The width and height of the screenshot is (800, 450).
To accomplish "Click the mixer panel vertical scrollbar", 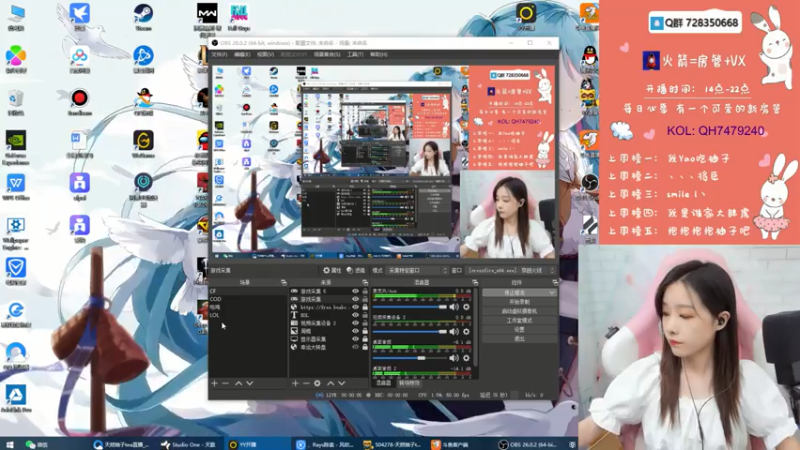I will coord(476,327).
